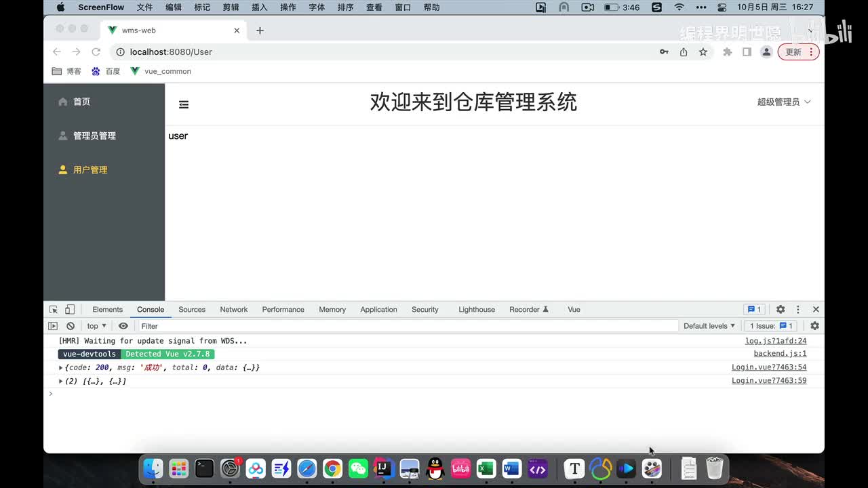Open the 博客 bookmarks folder
This screenshot has width=868, height=488.
point(66,71)
